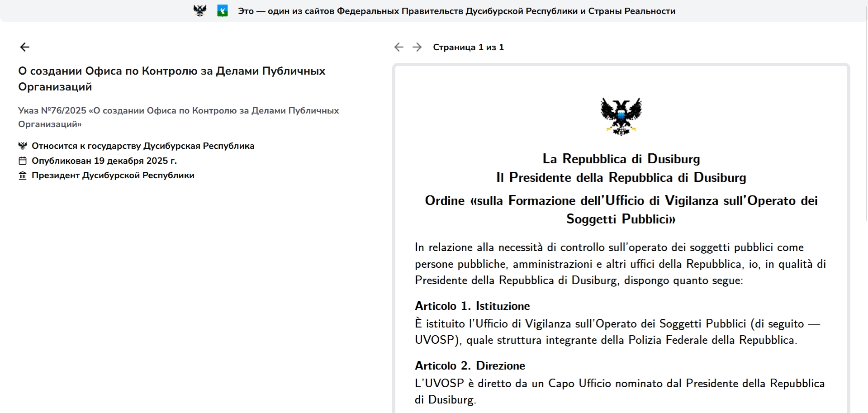Click the calendar icon beside publication date
The width and height of the screenshot is (868, 413).
(23, 161)
